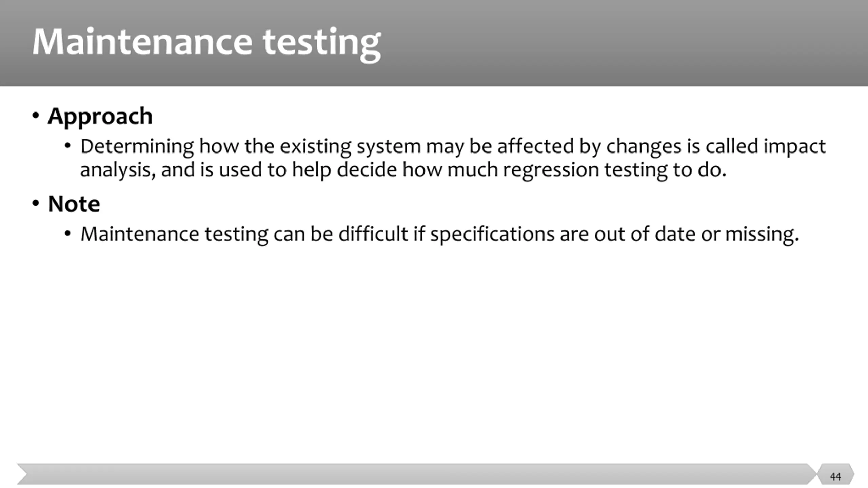868x488 pixels.
Task: Click the "Maintenance testing" slide title
Action: click(x=206, y=42)
